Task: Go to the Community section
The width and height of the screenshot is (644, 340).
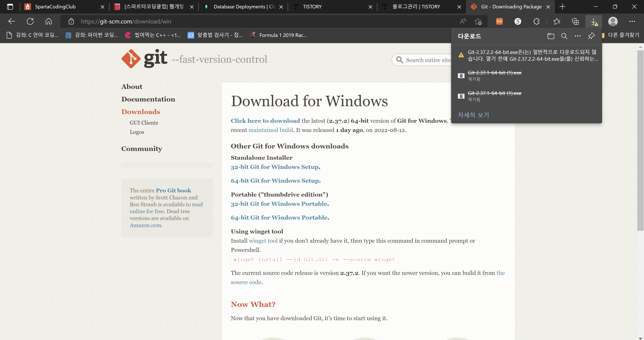Action: 142,149
